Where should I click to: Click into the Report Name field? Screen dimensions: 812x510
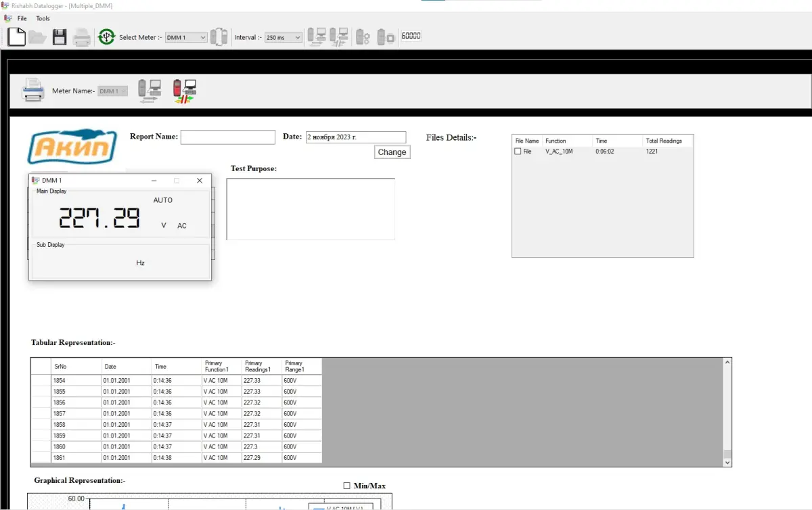227,137
